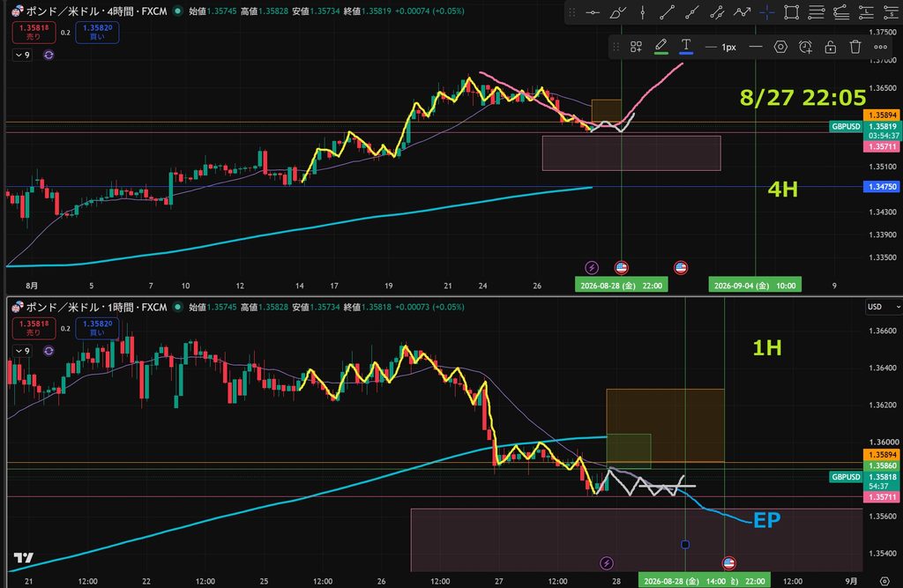This screenshot has width=903, height=588.
Task: Open line style selector in drawing toolbar
Action: (x=756, y=48)
